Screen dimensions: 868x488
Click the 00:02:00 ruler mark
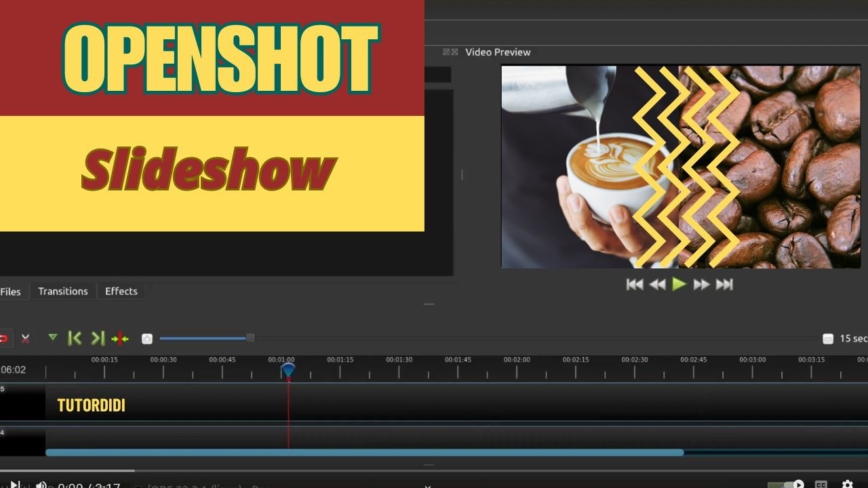point(517,360)
